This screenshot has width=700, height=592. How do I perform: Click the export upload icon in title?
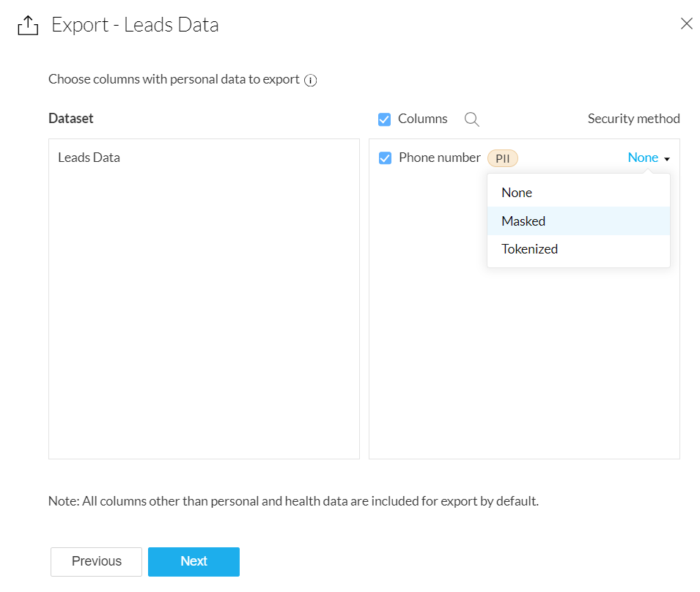click(x=27, y=26)
